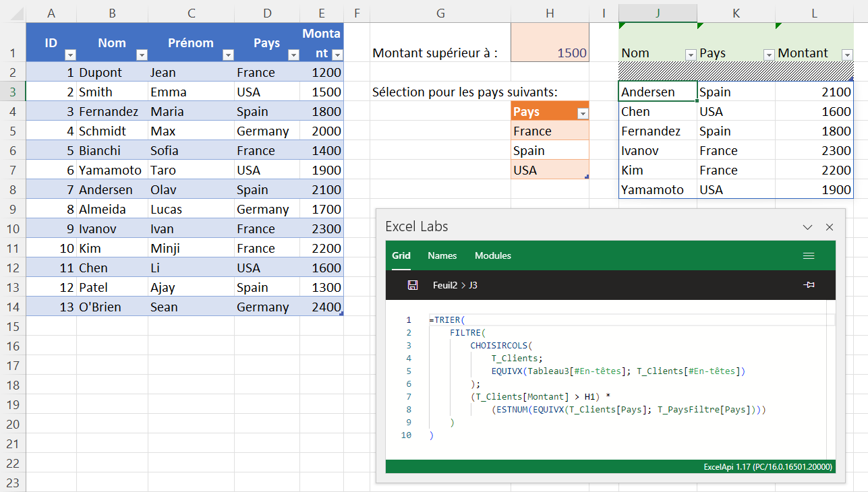
Task: Open the Nom filter dropdown in column J
Action: 690,55
